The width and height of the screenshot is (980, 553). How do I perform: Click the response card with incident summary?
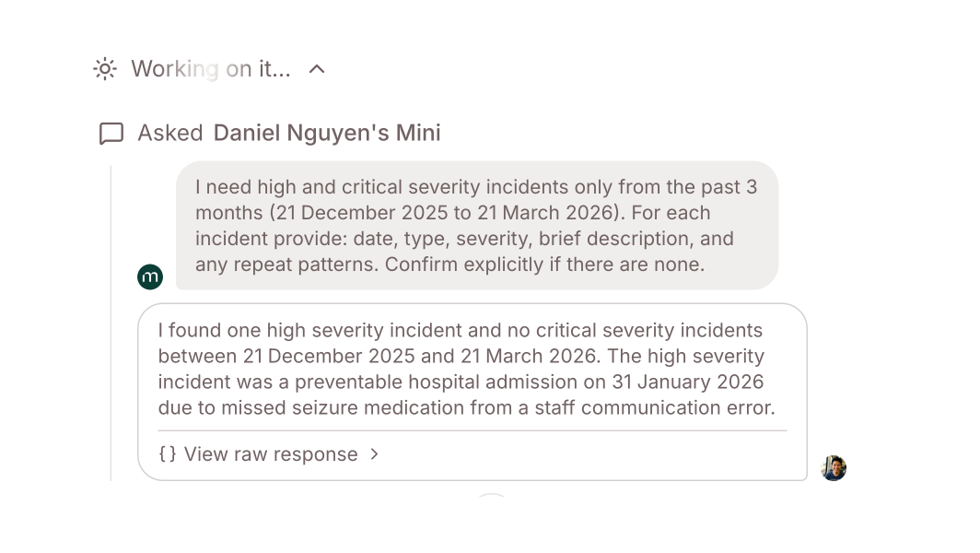[x=472, y=369]
